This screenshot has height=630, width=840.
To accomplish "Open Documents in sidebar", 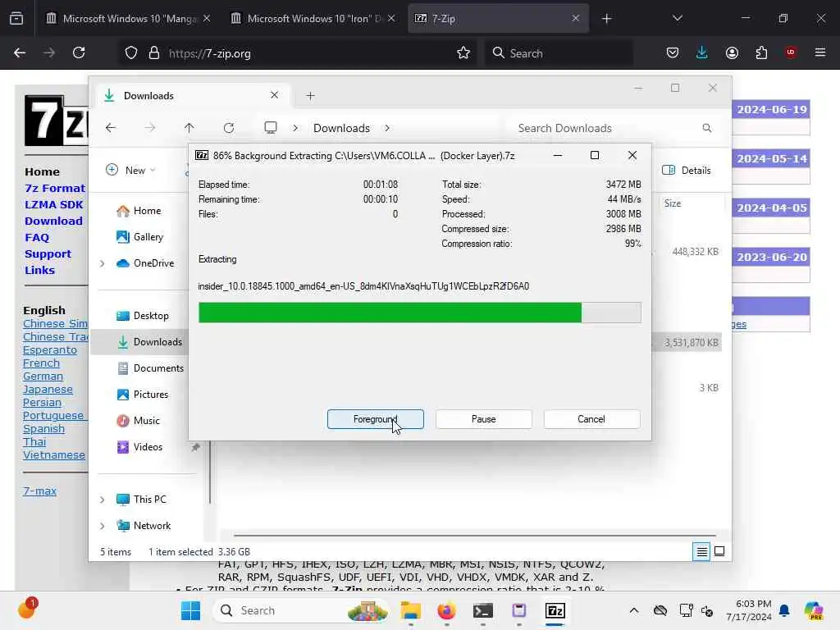I will tap(150, 368).
